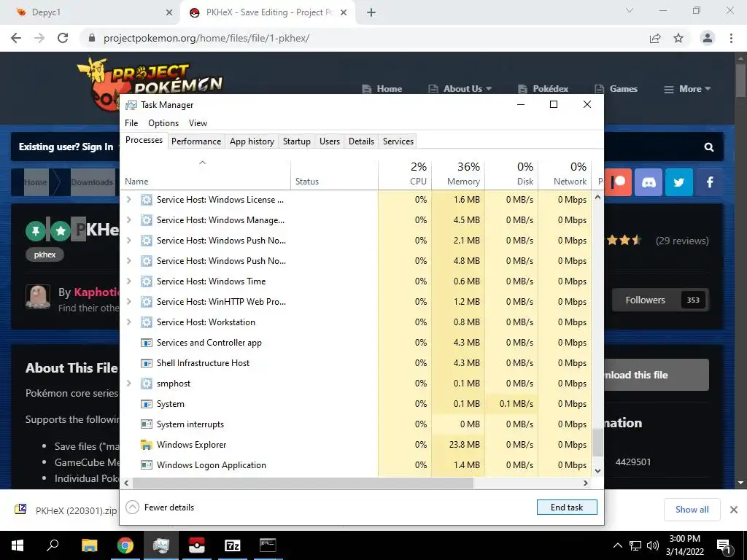Screen dimensions: 747x560
Task: Open the Pokéball app on the taskbar
Action: point(196,545)
